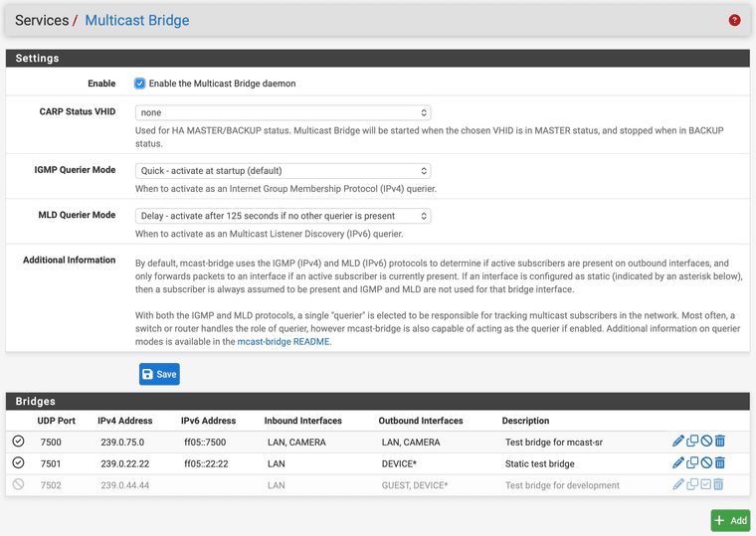Expand the IGMP Querier Mode dropdown

(283, 171)
